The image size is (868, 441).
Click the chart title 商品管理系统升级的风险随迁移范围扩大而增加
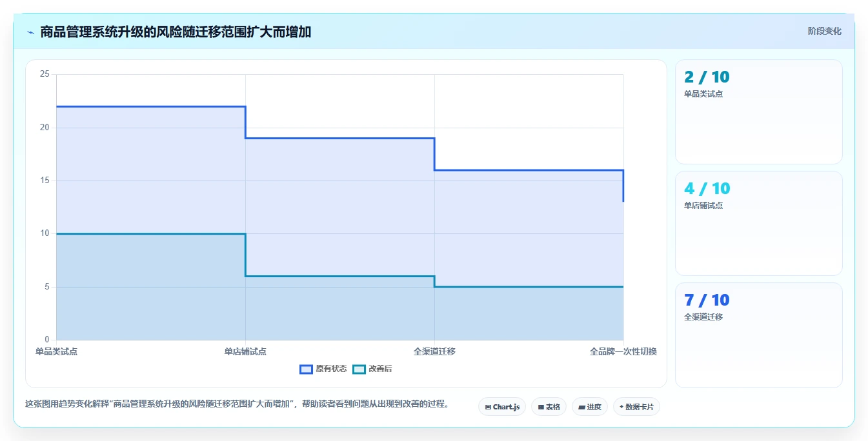tap(176, 32)
